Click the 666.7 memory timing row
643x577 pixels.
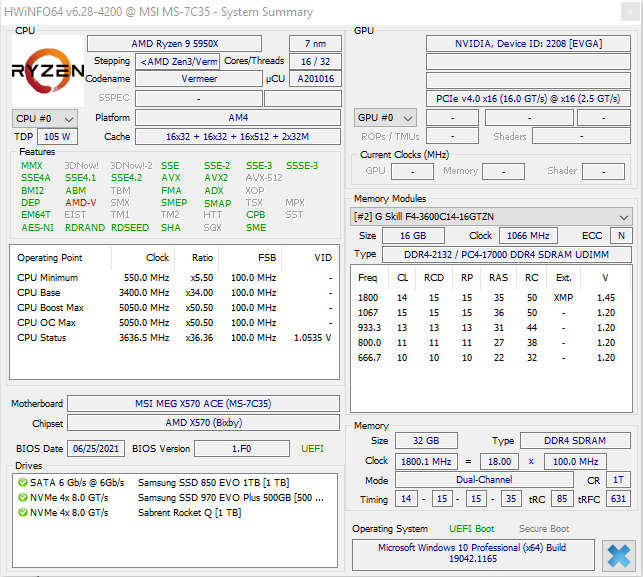tap(490, 358)
